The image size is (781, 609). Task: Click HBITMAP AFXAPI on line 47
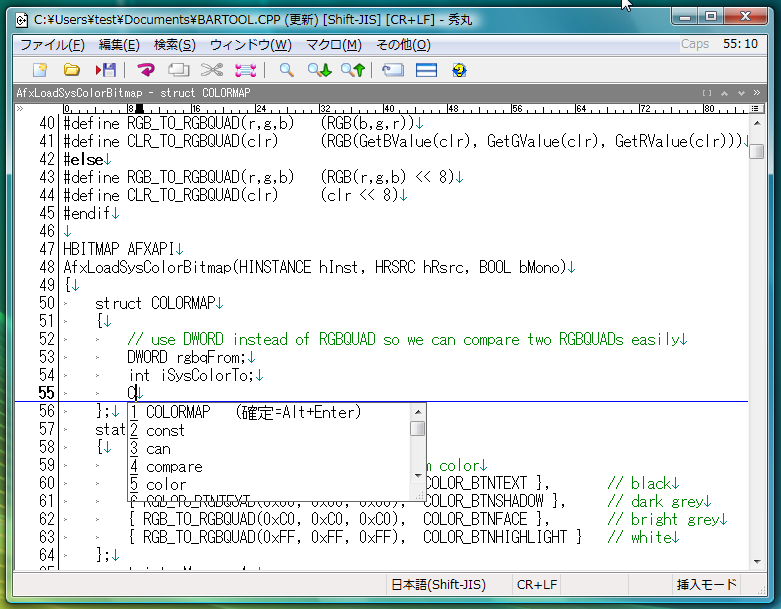119,248
